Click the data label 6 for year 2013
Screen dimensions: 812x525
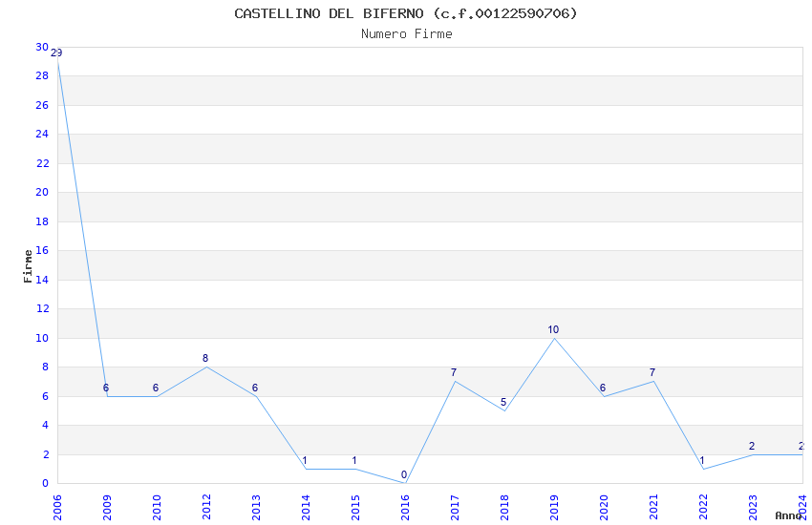coord(255,388)
